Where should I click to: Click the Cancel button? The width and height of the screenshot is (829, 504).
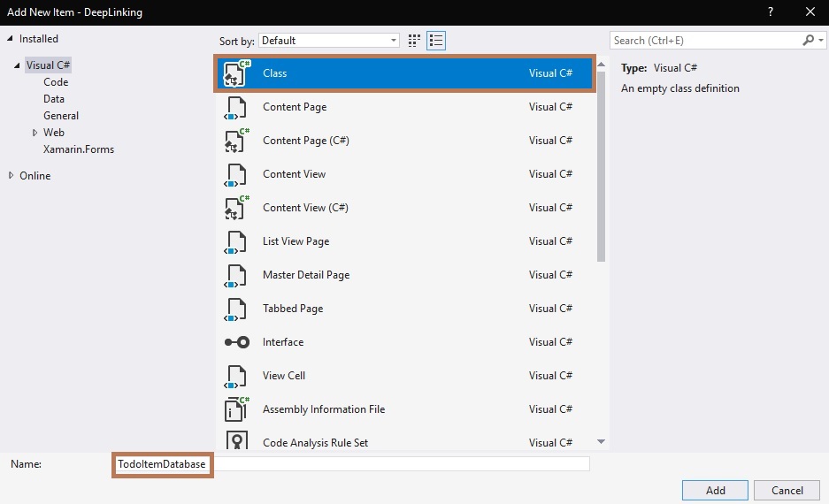click(x=787, y=490)
